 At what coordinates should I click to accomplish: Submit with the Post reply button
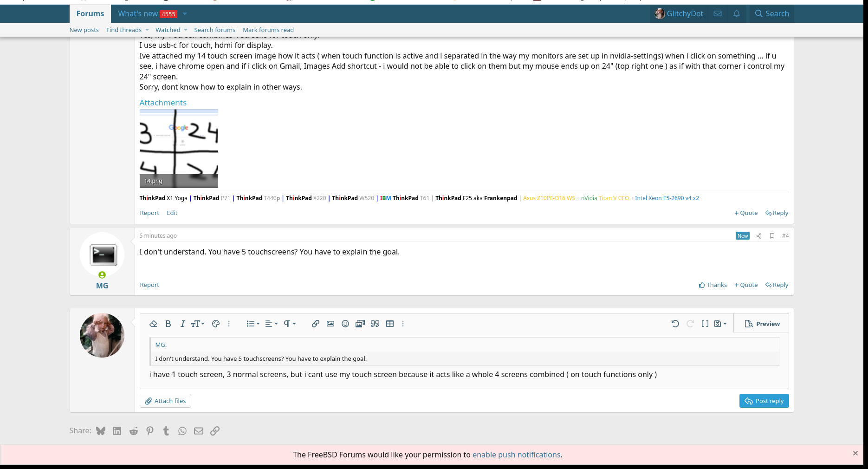pyautogui.click(x=764, y=401)
